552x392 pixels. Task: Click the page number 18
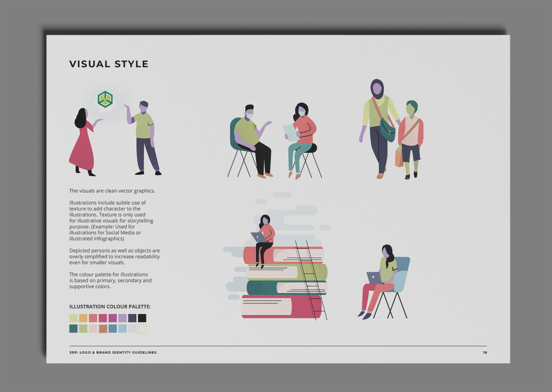(x=485, y=352)
